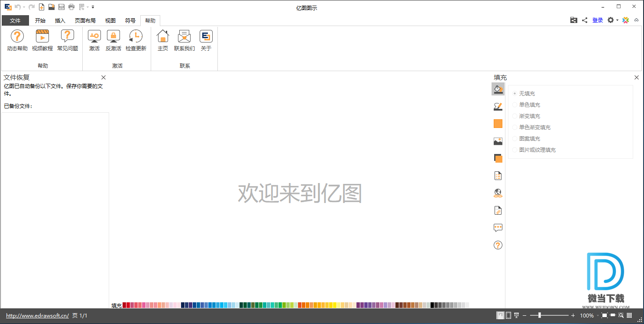
Task: Click 检查更新 to check updates
Action: click(x=136, y=40)
